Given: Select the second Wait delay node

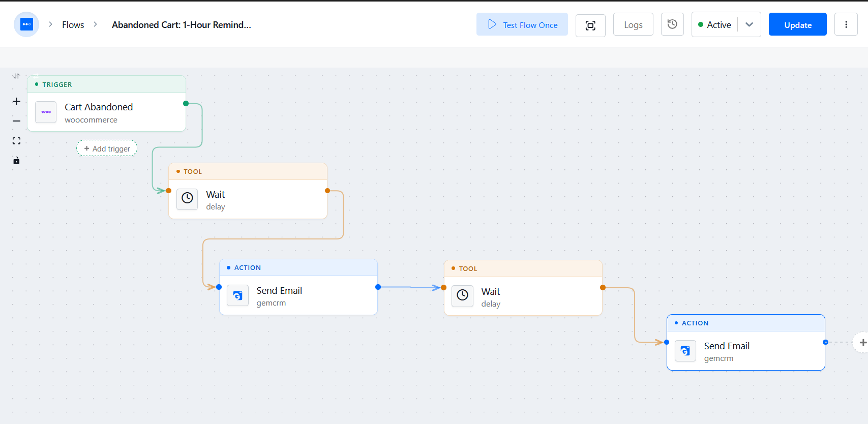Looking at the screenshot, I should point(523,288).
